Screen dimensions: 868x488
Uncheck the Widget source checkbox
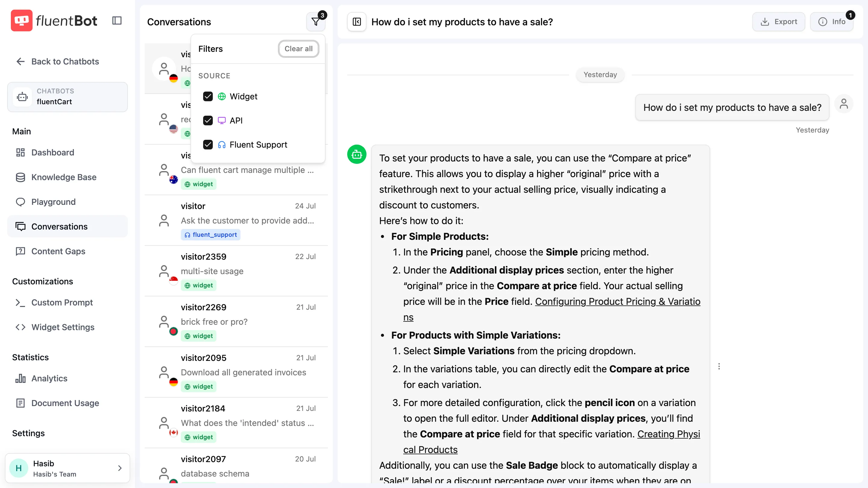click(x=208, y=96)
